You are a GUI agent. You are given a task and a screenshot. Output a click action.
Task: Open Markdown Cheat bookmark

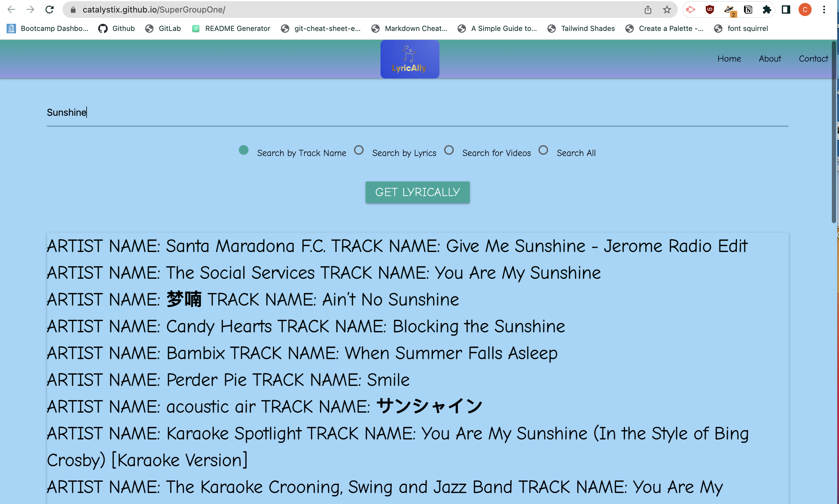[409, 29]
